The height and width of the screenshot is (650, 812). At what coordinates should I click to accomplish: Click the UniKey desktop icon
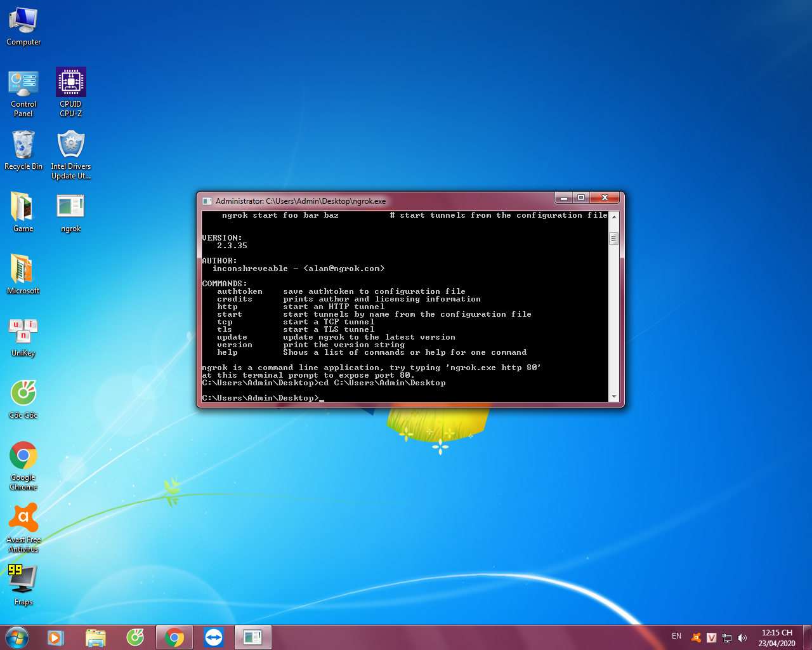[23, 338]
